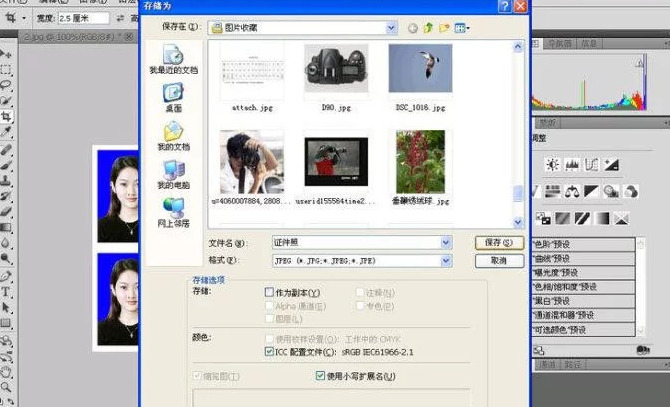Add a Photo Filter adjustment icon

(611, 191)
